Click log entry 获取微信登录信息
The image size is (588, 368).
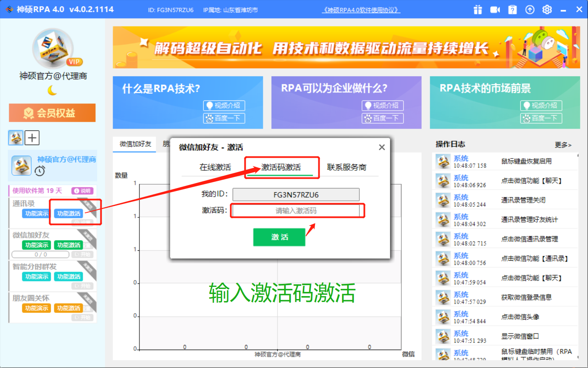tap(526, 297)
